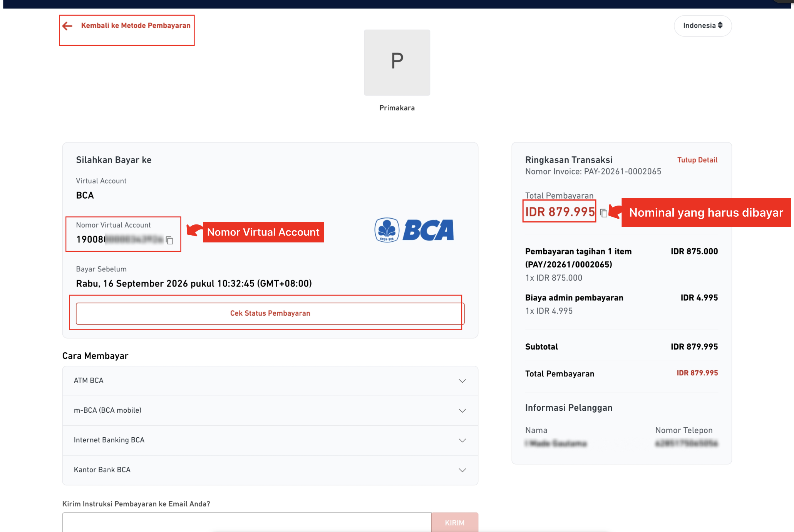Copy the total payment amount

click(x=603, y=213)
